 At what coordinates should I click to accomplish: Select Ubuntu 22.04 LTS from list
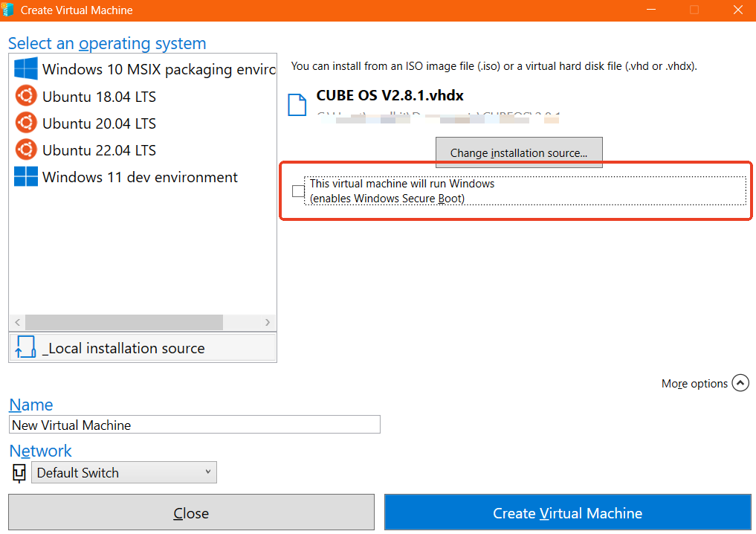[99, 150]
